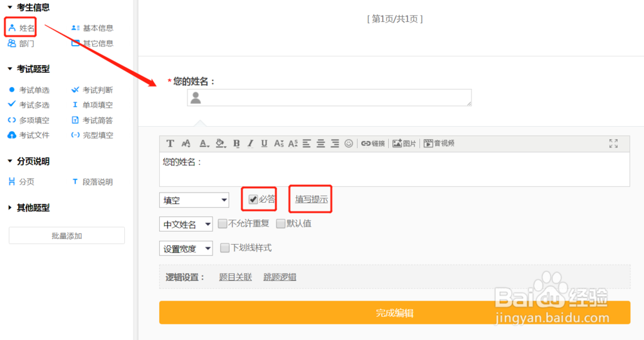Insert a 段落说明 paragraph
644x340 pixels.
92,182
